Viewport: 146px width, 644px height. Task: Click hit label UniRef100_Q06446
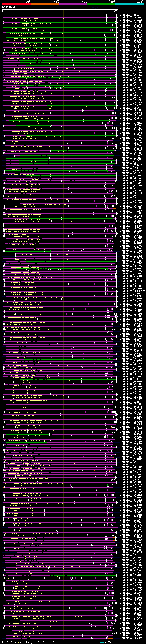tap(131, 113)
